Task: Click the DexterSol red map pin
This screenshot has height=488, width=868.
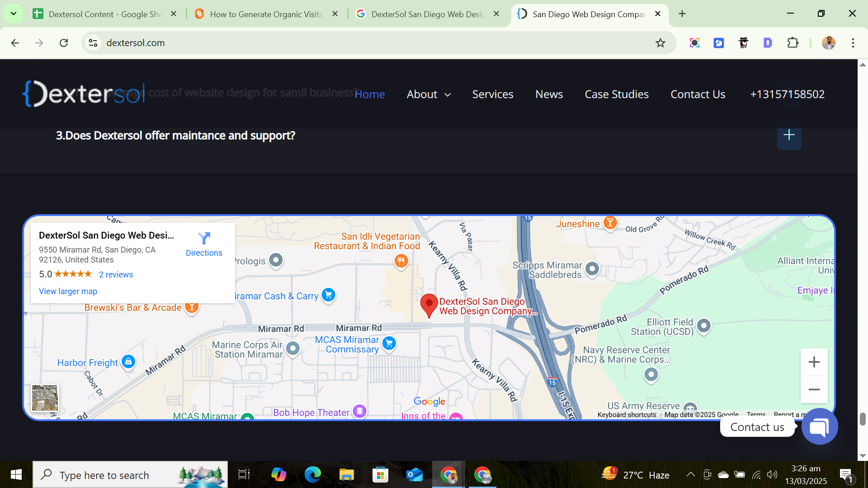Action: (x=429, y=305)
